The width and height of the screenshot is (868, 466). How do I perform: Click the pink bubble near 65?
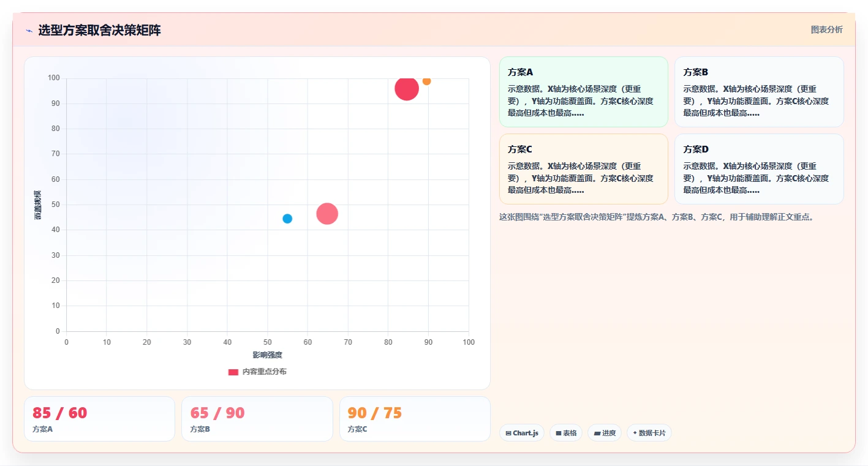327,214
